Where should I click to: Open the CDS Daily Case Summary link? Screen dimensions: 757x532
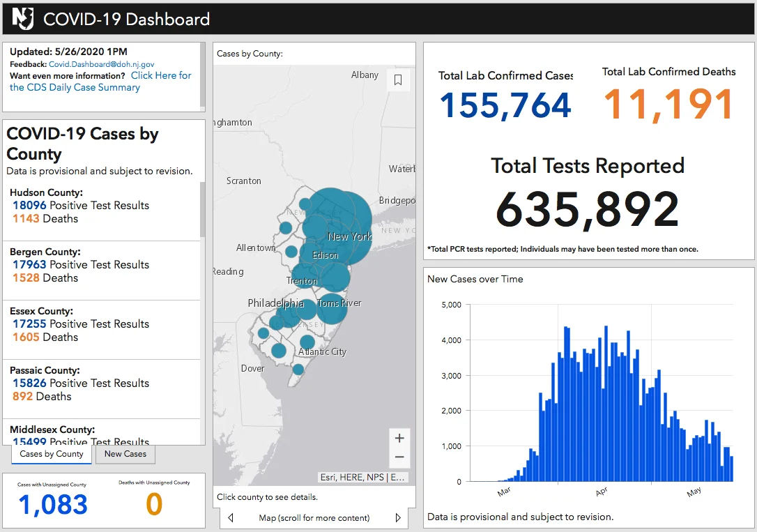pos(100,82)
